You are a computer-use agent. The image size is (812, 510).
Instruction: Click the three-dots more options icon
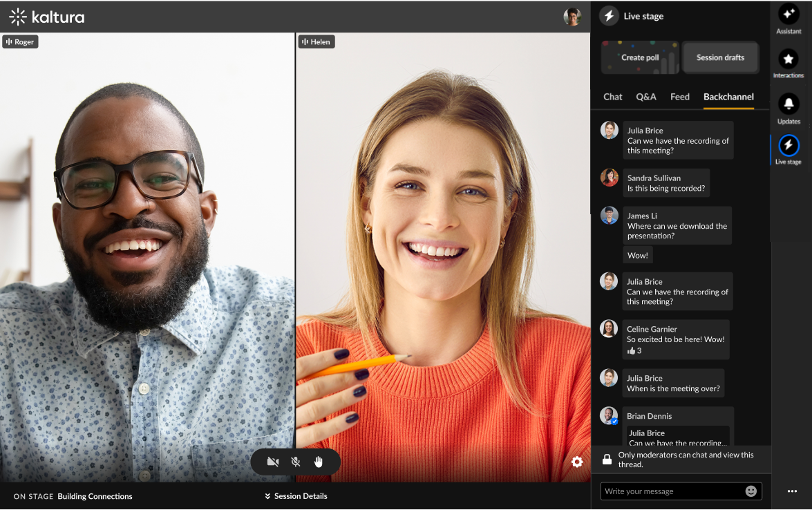click(792, 492)
